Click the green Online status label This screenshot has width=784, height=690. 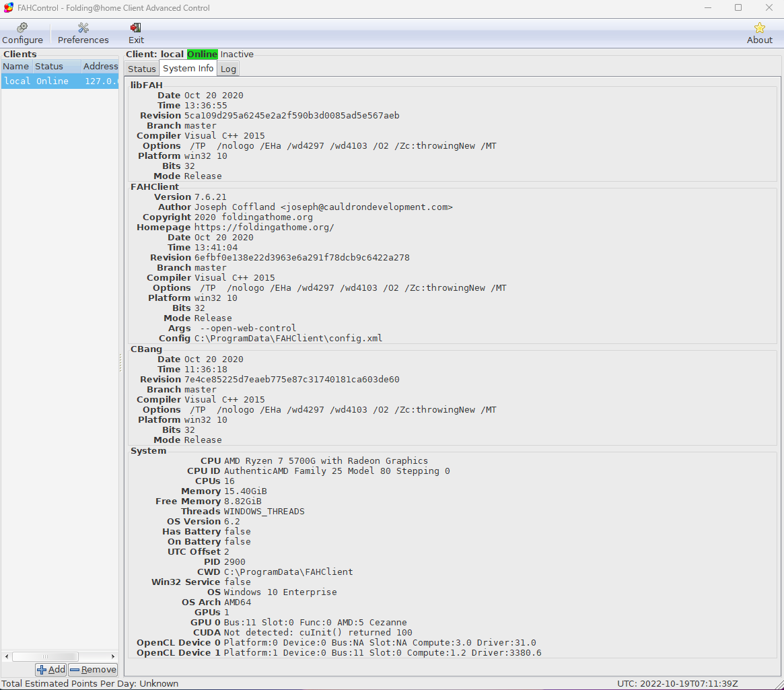(202, 54)
